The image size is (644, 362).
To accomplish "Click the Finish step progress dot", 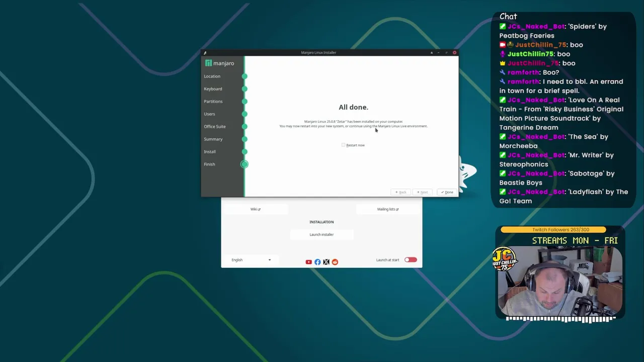I will tap(245, 164).
